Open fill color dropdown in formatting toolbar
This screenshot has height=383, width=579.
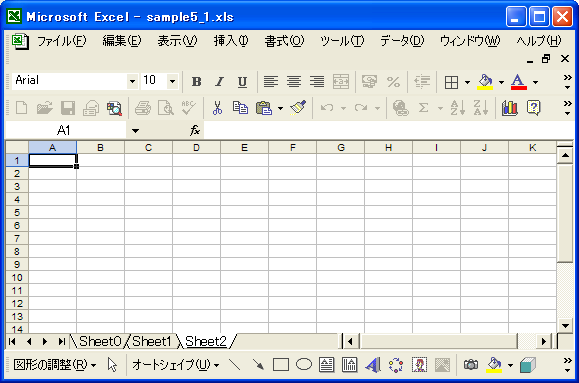501,82
